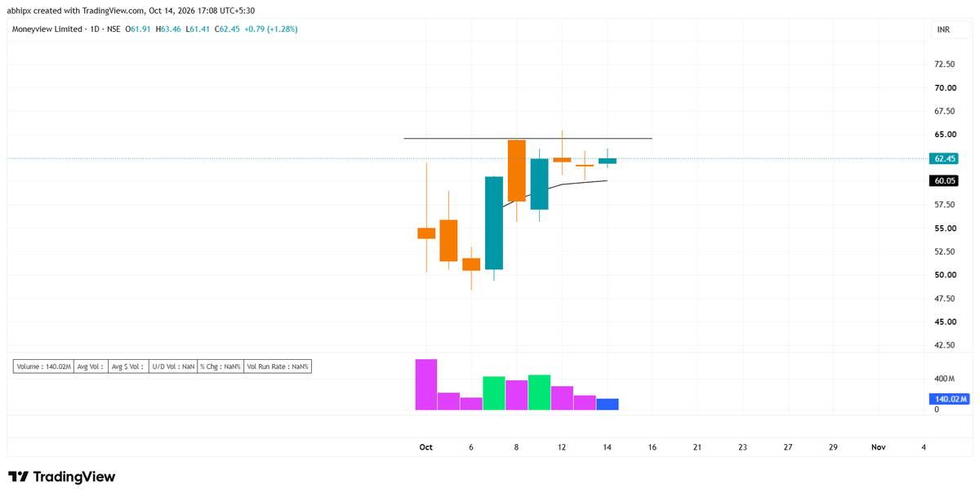980x497 pixels.
Task: Click the 67.50 price axis label
Action: (x=944, y=111)
